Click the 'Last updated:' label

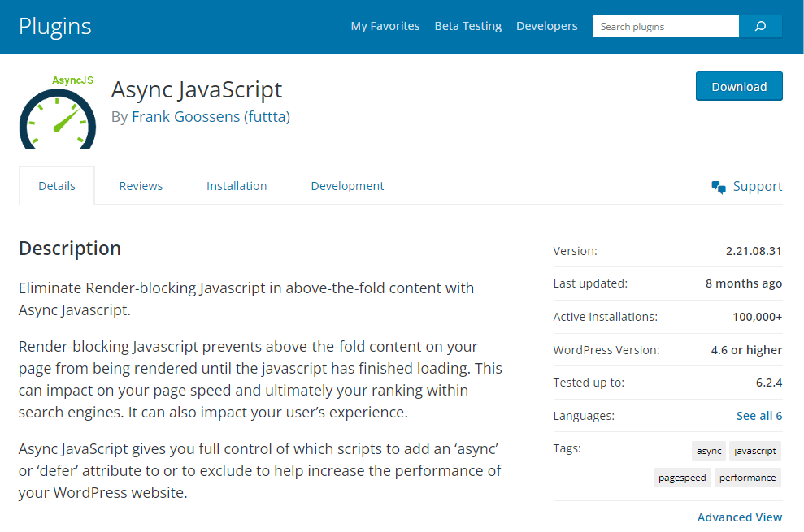590,283
